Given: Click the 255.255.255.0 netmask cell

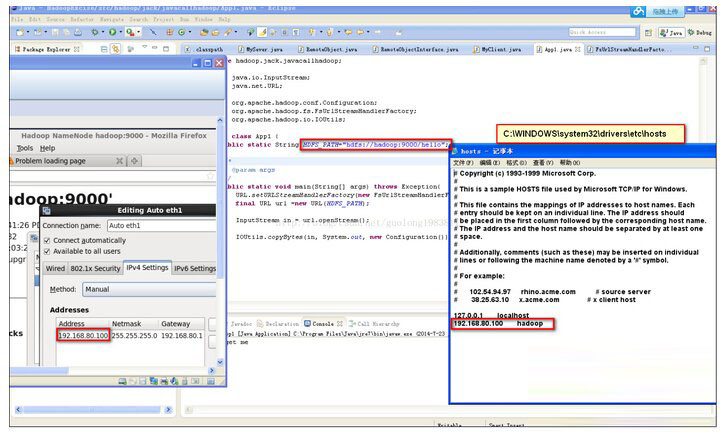Looking at the screenshot, I should click(x=134, y=336).
